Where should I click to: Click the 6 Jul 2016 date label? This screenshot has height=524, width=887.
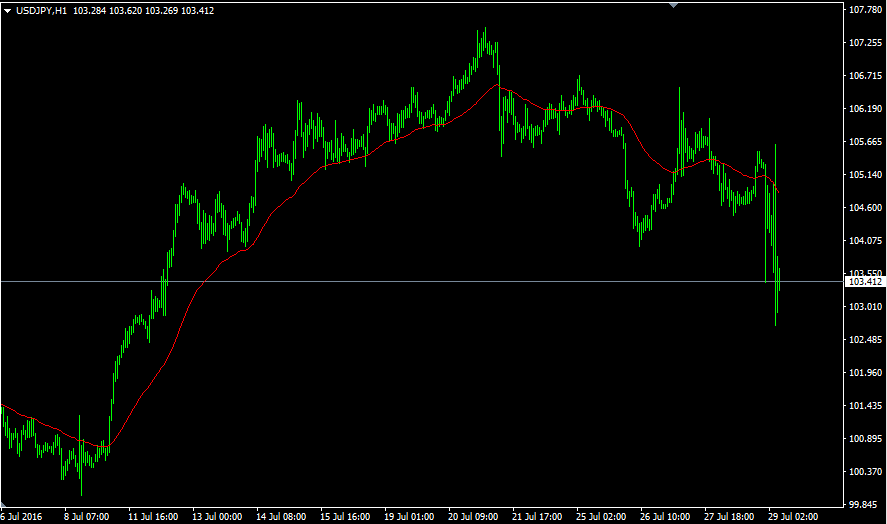tap(21, 517)
